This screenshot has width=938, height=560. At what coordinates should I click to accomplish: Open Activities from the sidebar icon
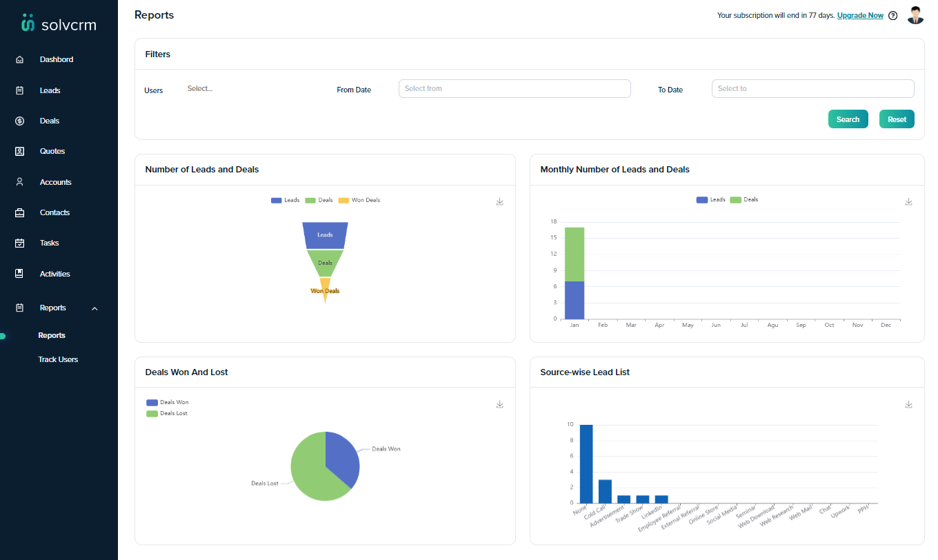click(19, 274)
